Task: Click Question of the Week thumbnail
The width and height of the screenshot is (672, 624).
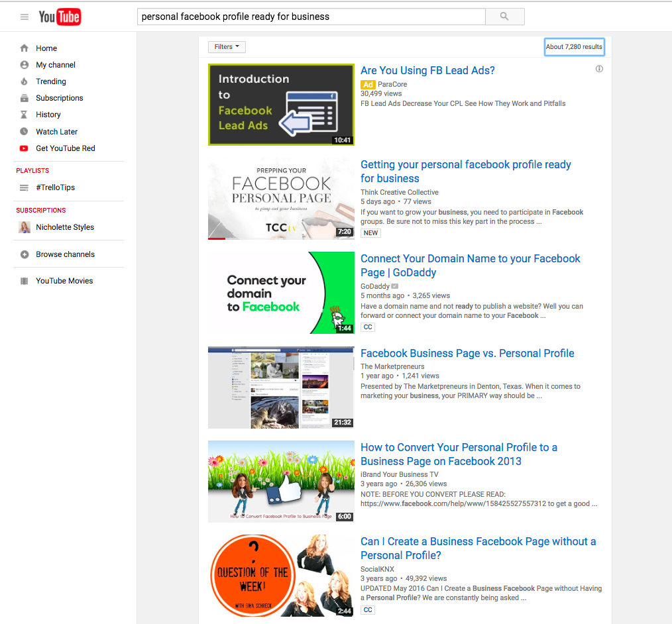Action: coord(281,576)
